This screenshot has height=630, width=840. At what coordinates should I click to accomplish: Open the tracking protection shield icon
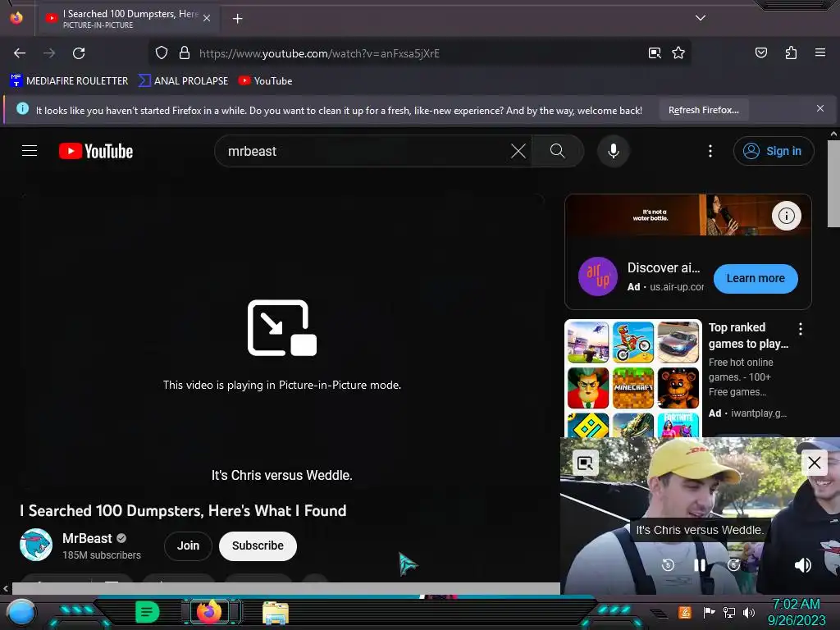(162, 53)
